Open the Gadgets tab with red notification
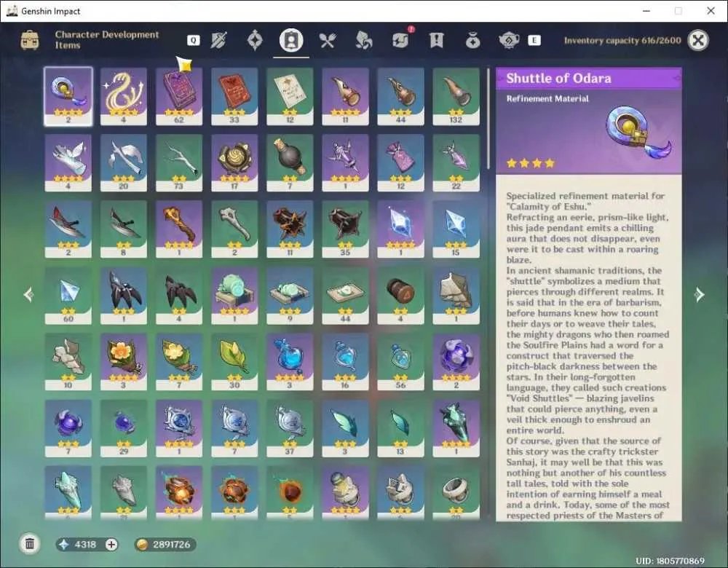Image resolution: width=728 pixels, height=568 pixels. pos(400,39)
